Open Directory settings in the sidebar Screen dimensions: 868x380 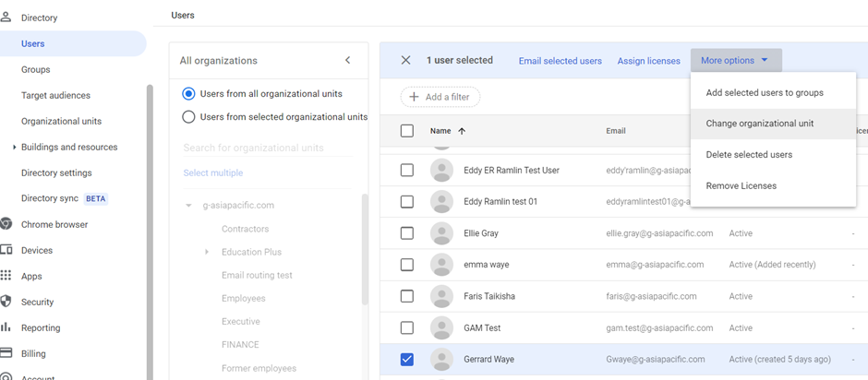point(56,172)
